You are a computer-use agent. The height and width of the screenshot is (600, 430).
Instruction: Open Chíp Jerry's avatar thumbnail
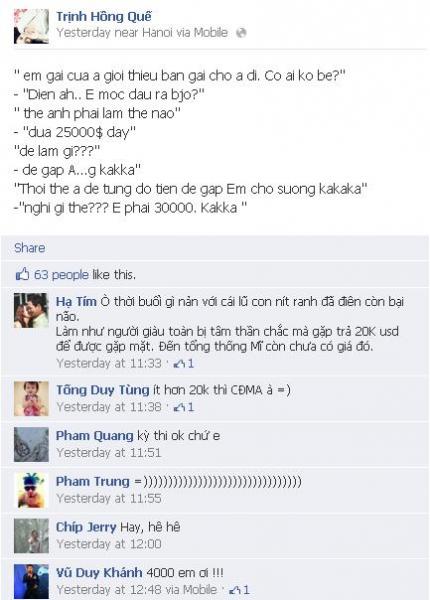[31, 536]
